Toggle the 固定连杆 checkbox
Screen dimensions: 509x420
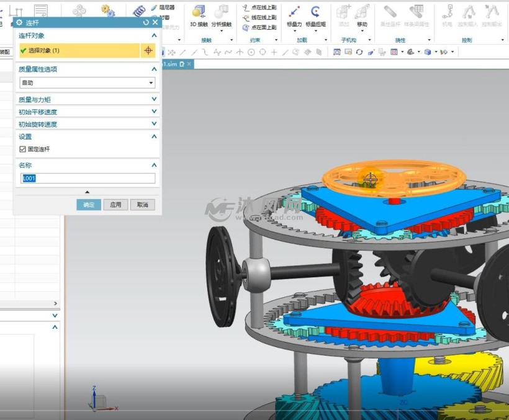click(x=22, y=149)
